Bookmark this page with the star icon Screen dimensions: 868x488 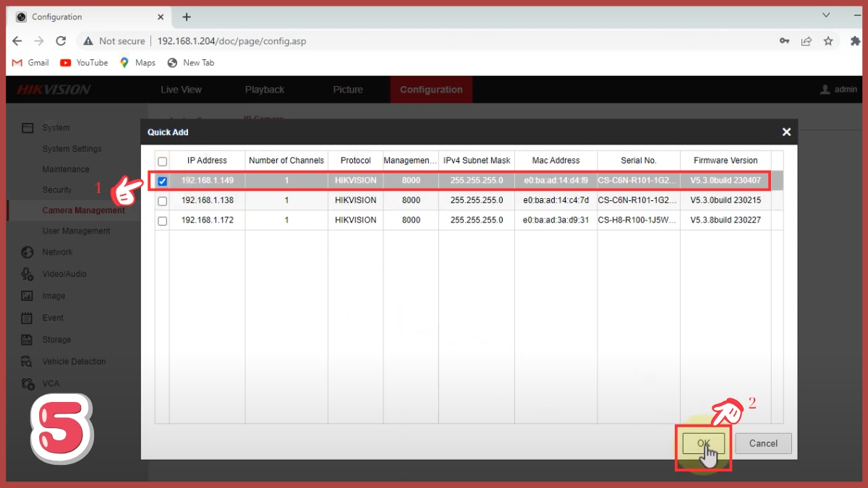pos(828,41)
